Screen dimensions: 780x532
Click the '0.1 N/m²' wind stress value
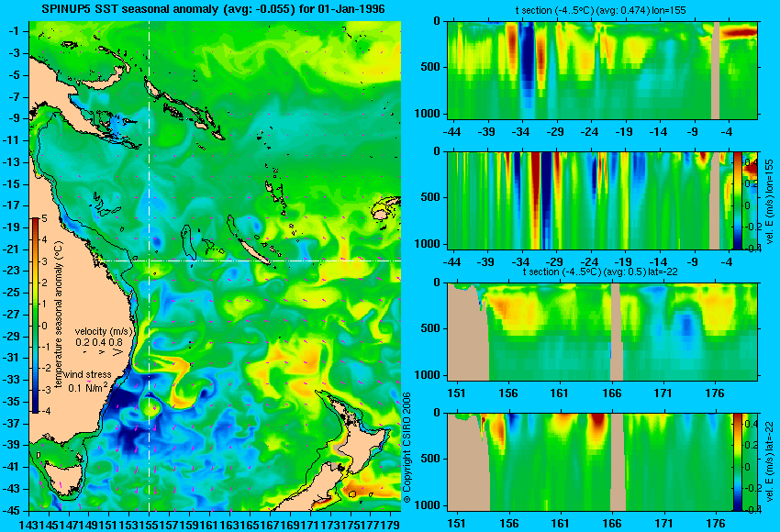tap(88, 387)
